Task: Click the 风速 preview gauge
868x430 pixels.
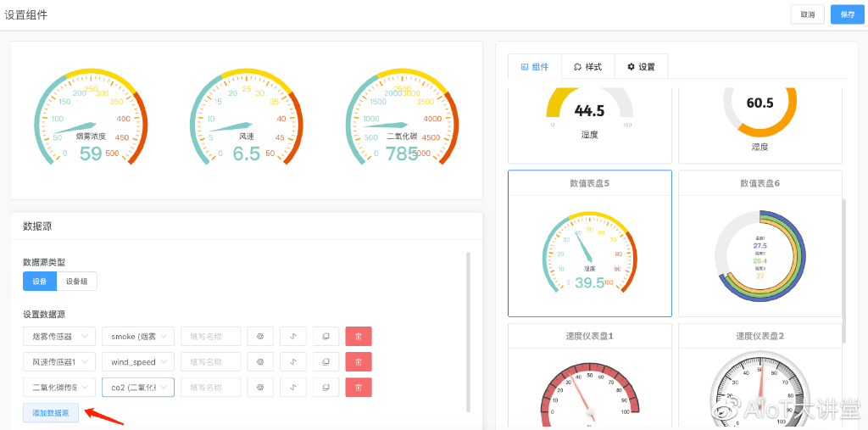Action: click(x=247, y=118)
